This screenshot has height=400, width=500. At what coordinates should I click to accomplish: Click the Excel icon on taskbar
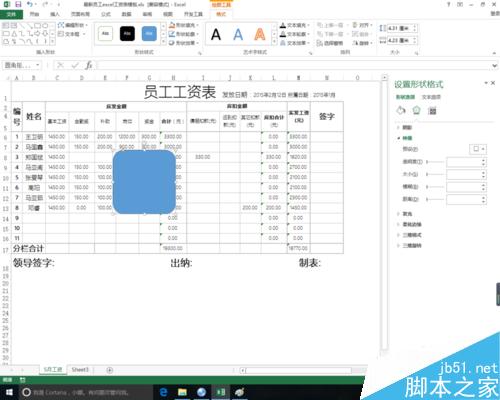(221, 392)
